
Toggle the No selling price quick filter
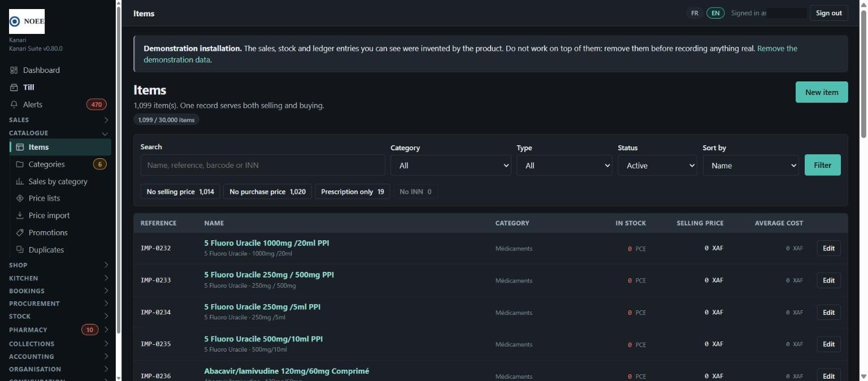[x=180, y=192]
